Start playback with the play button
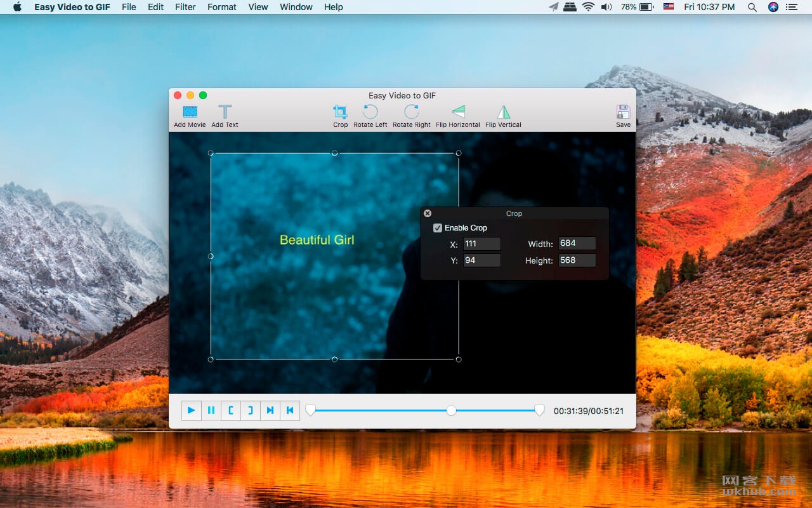The image size is (812, 508). coord(192,410)
